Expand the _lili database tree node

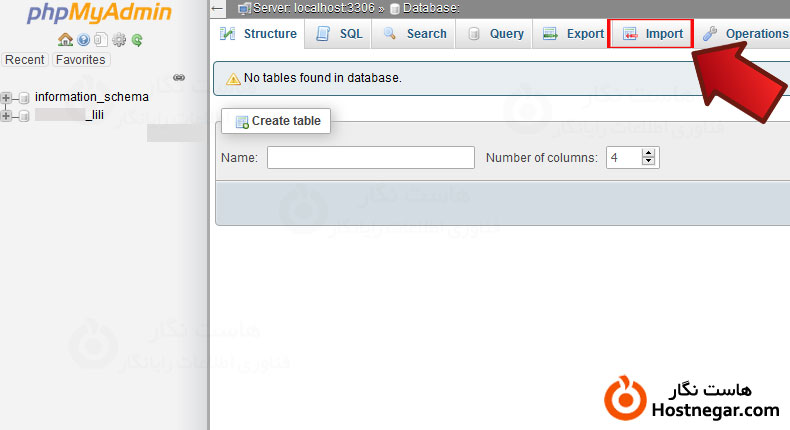coord(7,116)
